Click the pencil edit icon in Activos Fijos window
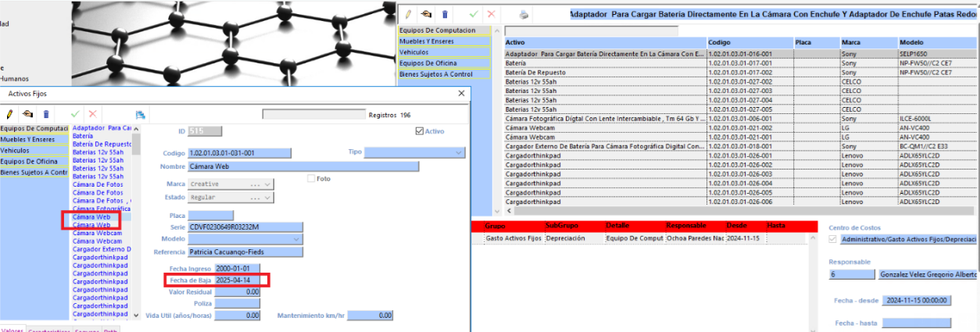 coord(10,114)
